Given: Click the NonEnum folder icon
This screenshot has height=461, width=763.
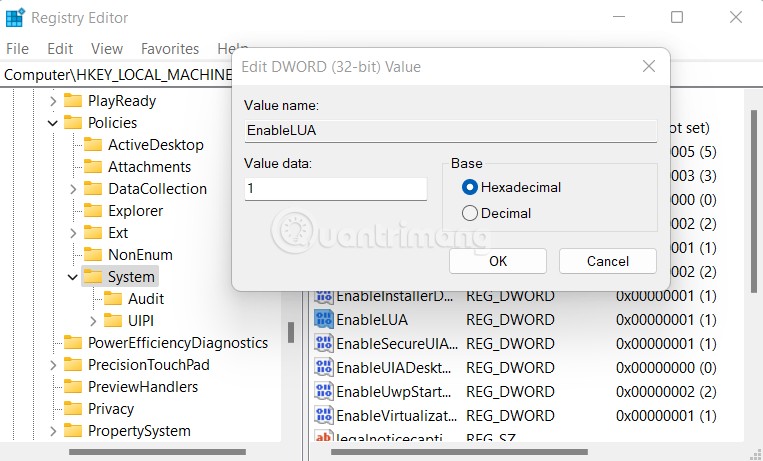Looking at the screenshot, I should (x=93, y=255).
